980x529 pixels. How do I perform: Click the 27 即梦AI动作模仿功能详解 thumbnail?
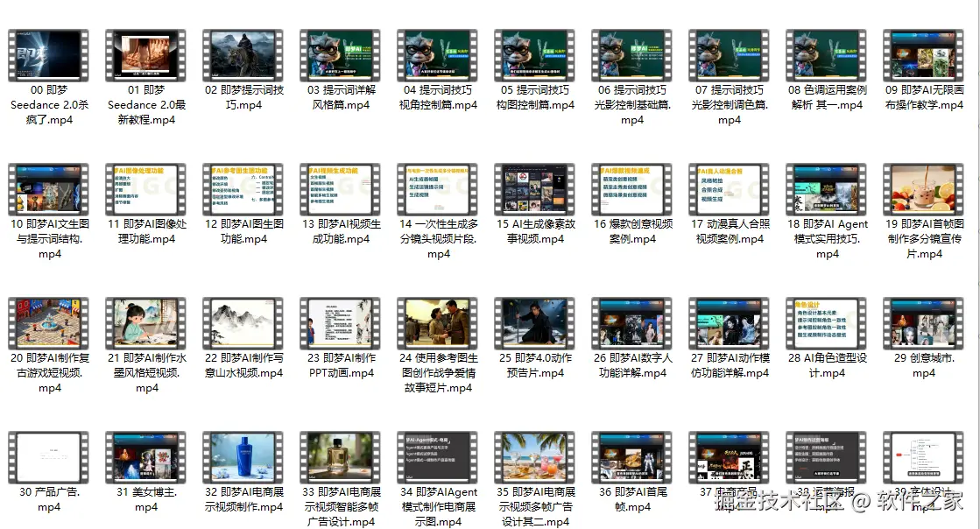click(730, 323)
